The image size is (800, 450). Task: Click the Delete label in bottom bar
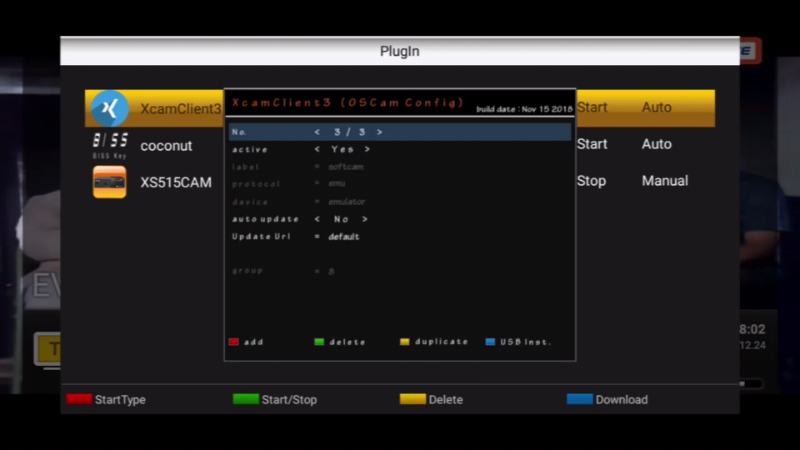[x=446, y=399]
